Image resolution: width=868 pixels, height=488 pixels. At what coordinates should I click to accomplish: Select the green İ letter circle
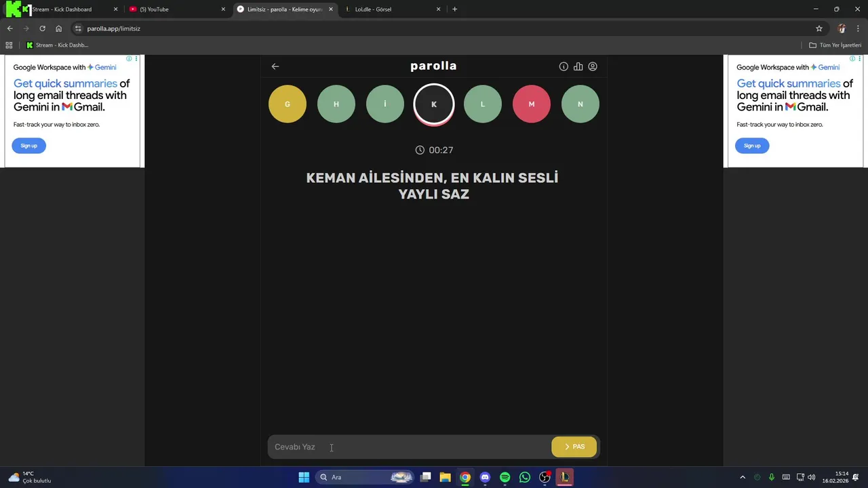click(x=385, y=104)
